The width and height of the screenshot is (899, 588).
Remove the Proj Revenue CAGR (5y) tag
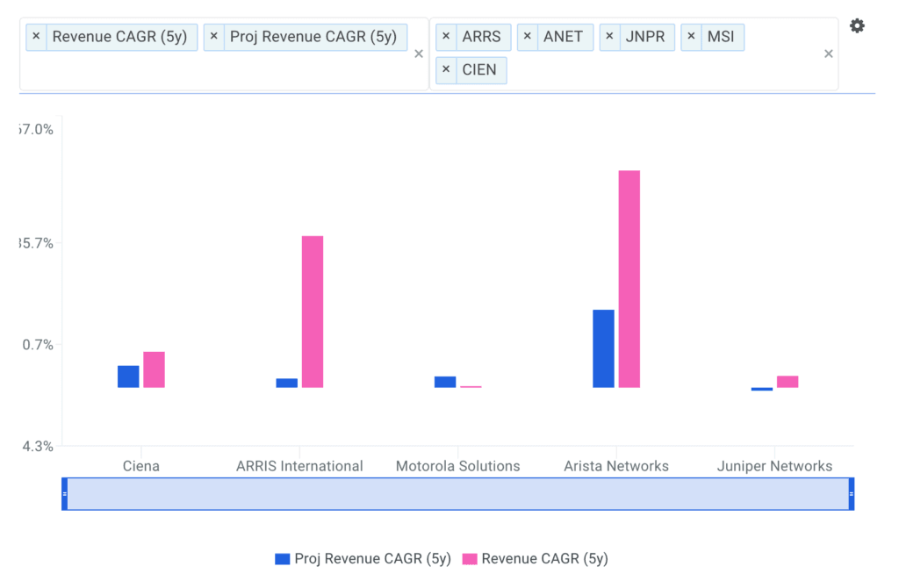(214, 37)
